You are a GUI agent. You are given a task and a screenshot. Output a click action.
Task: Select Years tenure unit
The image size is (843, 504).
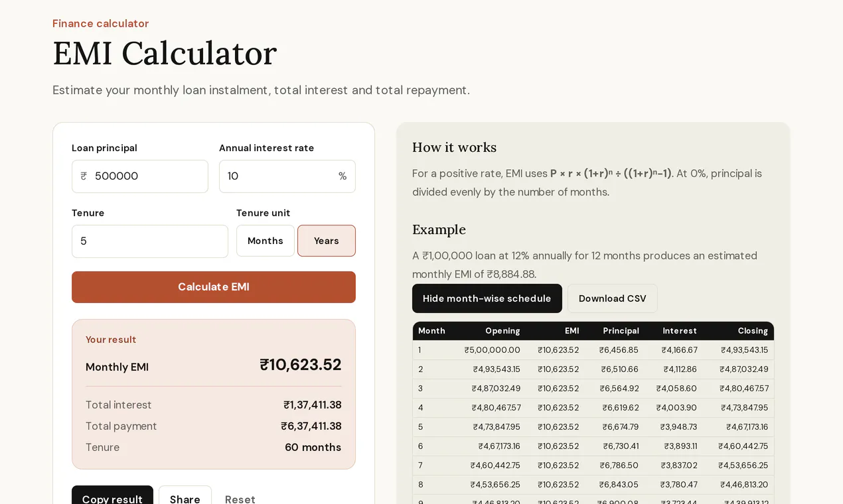(x=327, y=241)
